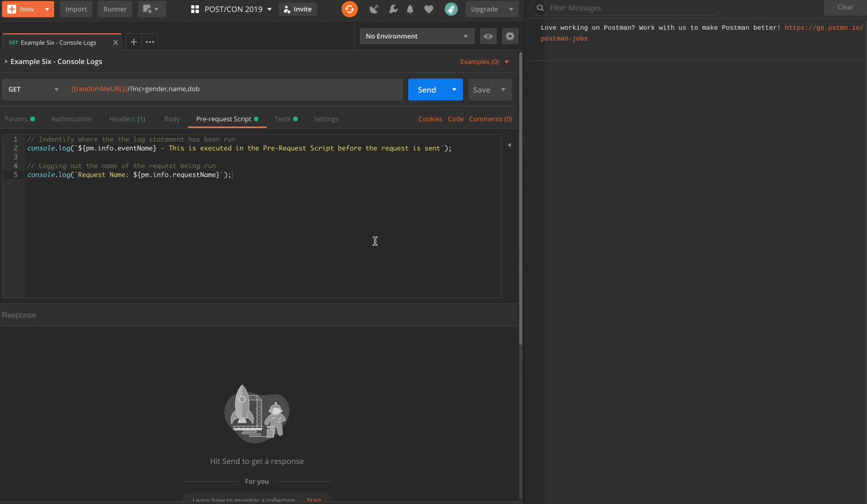Switch to the Headers tab
The image size is (867, 504).
[127, 119]
